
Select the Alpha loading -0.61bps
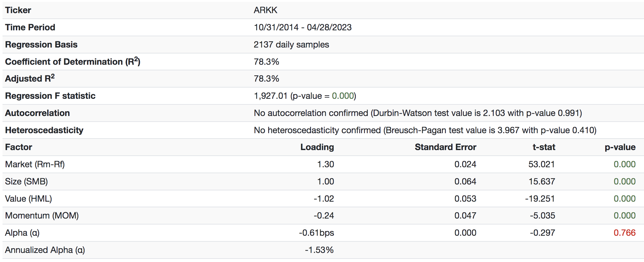coord(316,233)
